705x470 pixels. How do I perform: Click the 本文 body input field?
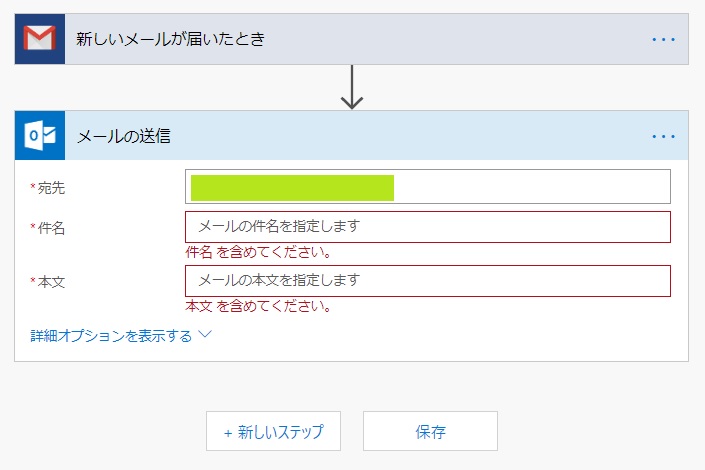428,281
